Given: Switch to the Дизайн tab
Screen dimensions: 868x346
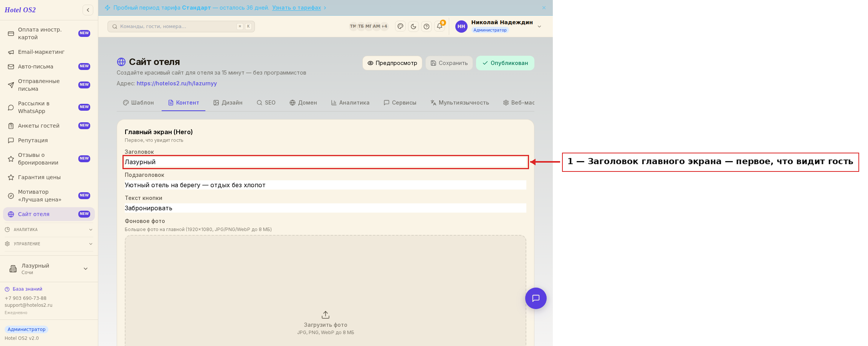Looking at the screenshot, I should (x=228, y=103).
